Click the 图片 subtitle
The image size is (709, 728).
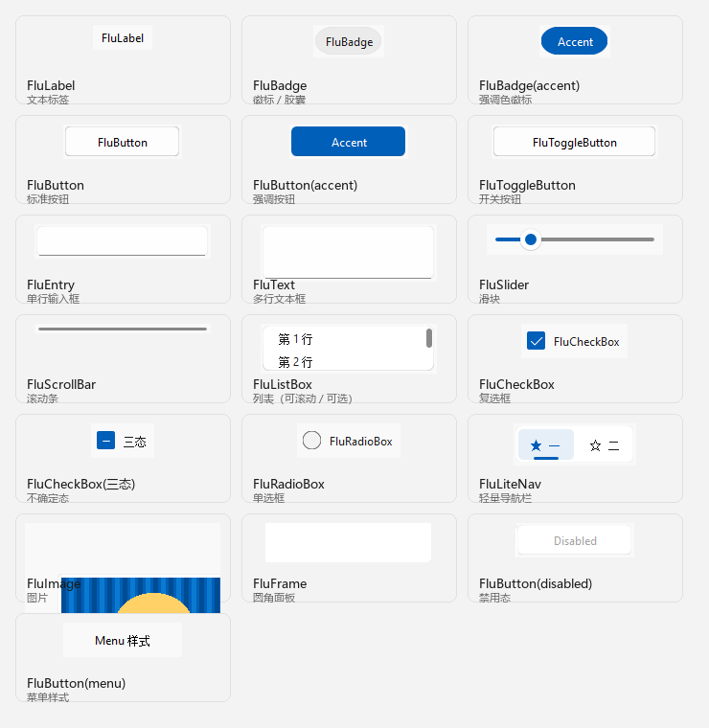tap(37, 598)
